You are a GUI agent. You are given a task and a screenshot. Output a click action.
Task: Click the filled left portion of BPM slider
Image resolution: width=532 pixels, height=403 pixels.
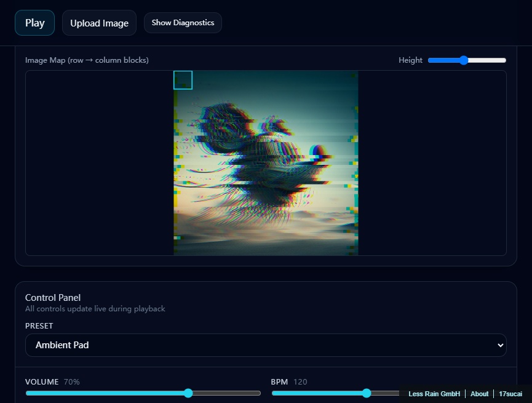[317, 393]
